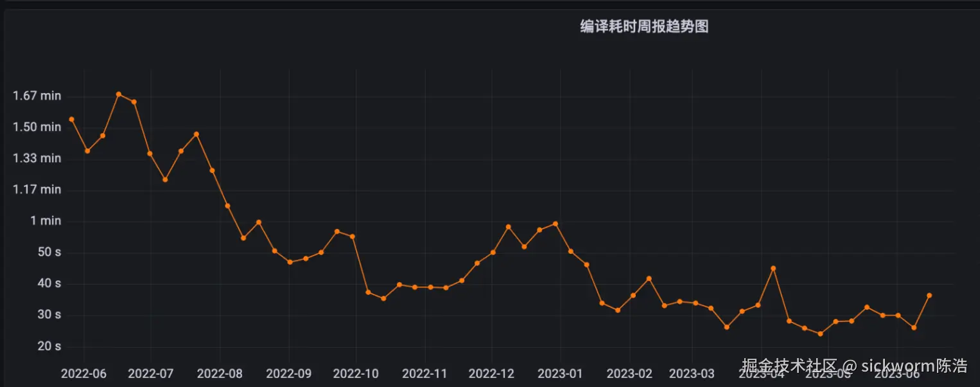Click the 2022-12 x-axis label
The height and width of the screenshot is (387, 980).
click(491, 373)
